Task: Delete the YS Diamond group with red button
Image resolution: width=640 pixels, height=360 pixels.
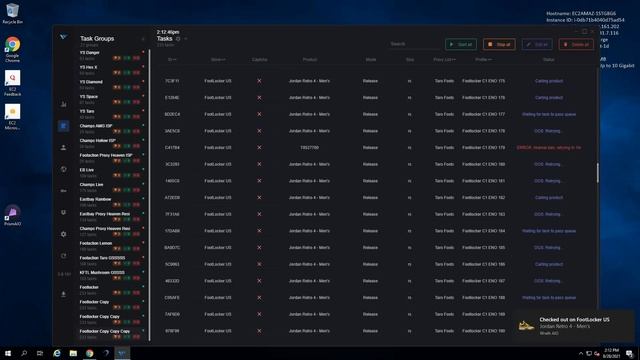Action: pos(136,88)
